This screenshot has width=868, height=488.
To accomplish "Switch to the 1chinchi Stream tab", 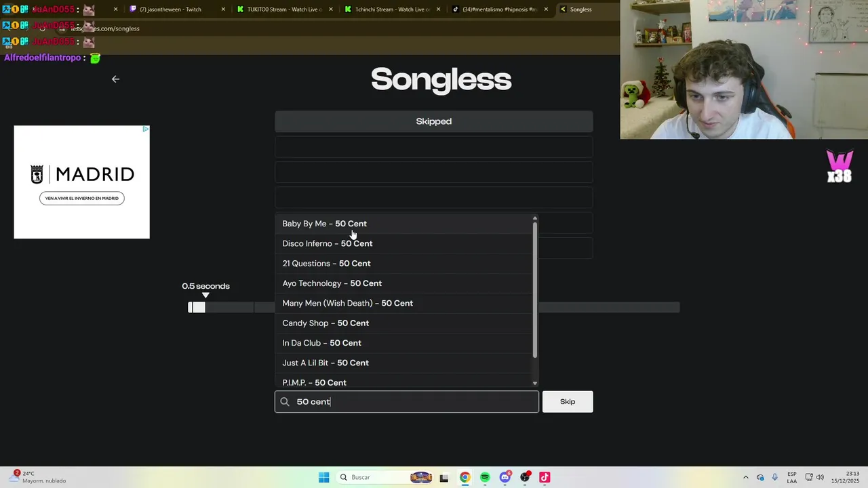I will [393, 9].
